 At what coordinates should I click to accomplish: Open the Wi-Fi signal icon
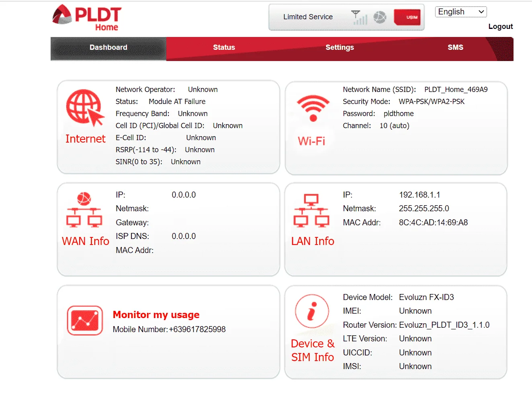point(313,108)
